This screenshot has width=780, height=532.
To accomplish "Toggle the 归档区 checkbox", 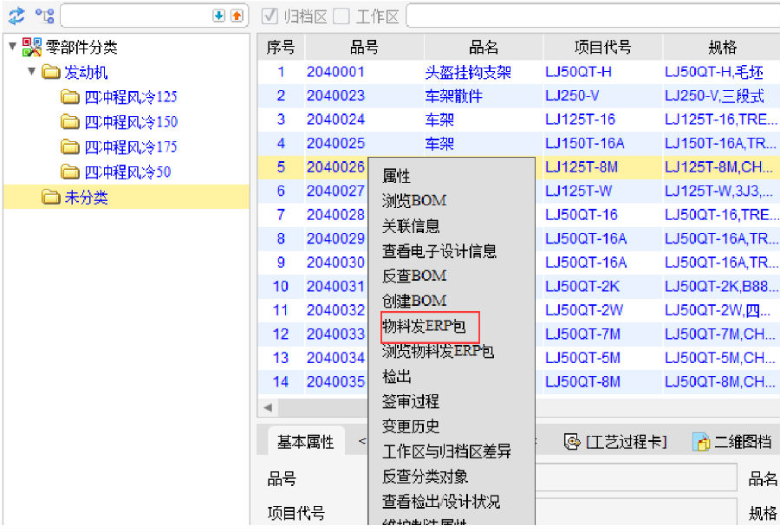I will point(270,16).
